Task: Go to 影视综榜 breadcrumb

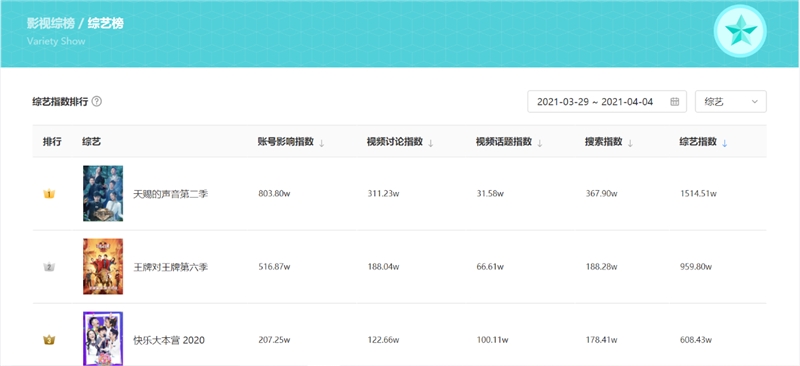Action: [51, 23]
